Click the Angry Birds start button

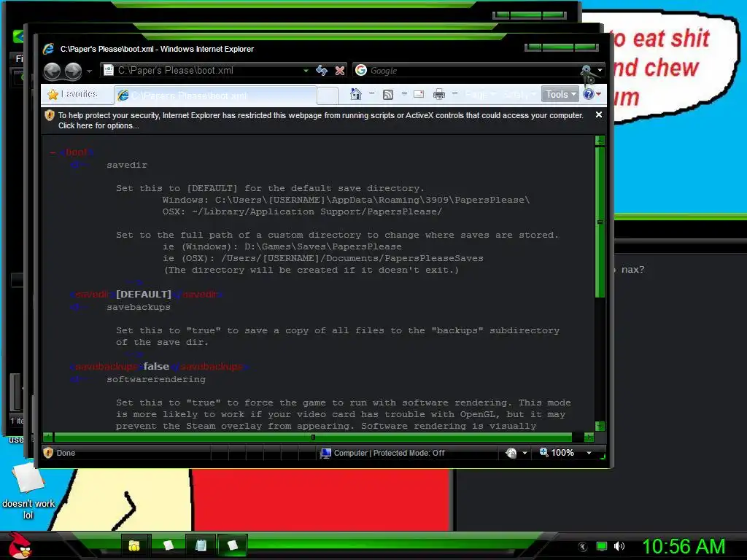pyautogui.click(x=20, y=545)
